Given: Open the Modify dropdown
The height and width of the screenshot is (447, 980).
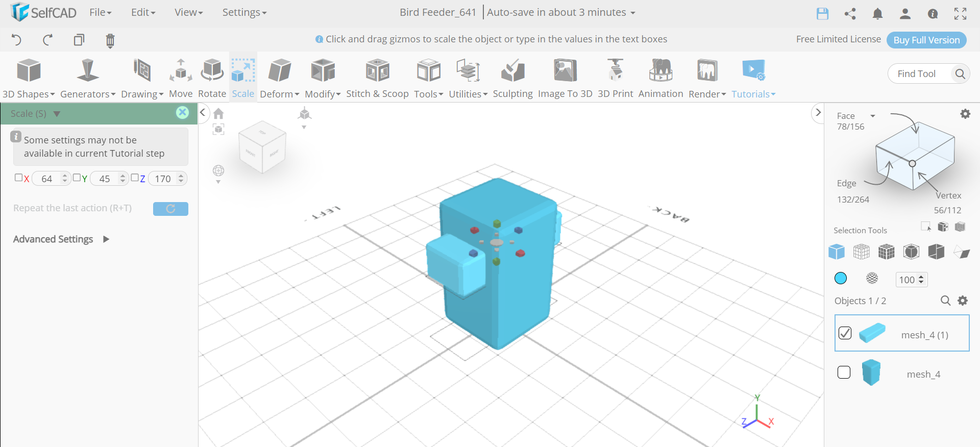Looking at the screenshot, I should (323, 78).
